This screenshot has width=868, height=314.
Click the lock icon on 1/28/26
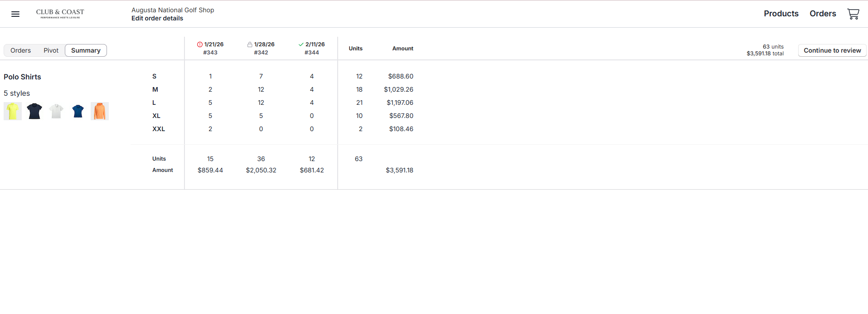click(250, 44)
